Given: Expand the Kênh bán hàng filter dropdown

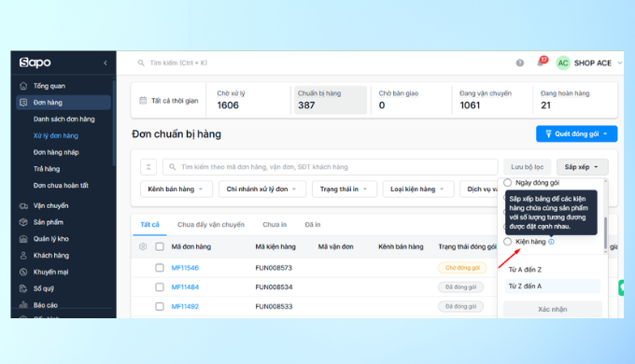Looking at the screenshot, I should pyautogui.click(x=176, y=189).
